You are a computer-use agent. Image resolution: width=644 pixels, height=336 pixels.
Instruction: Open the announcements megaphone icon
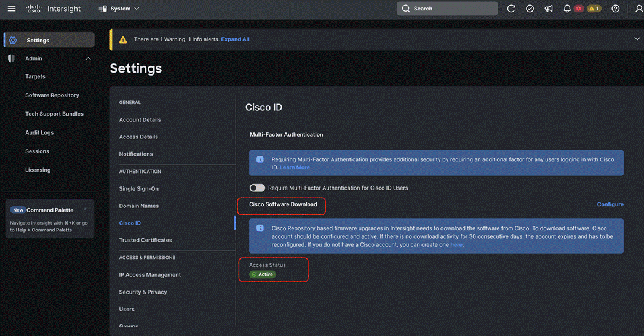(549, 9)
